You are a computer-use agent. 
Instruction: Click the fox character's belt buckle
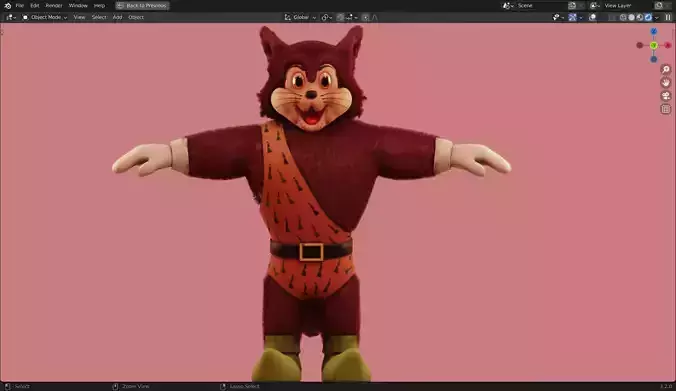click(311, 252)
